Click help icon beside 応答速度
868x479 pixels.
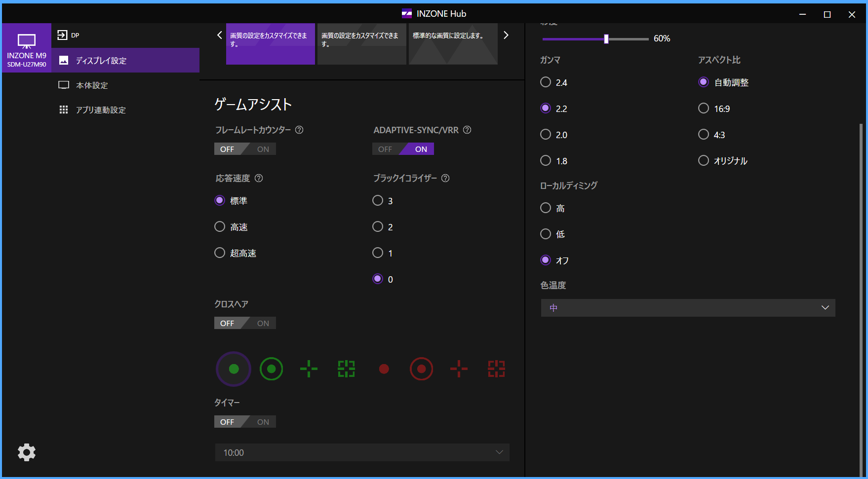259,178
